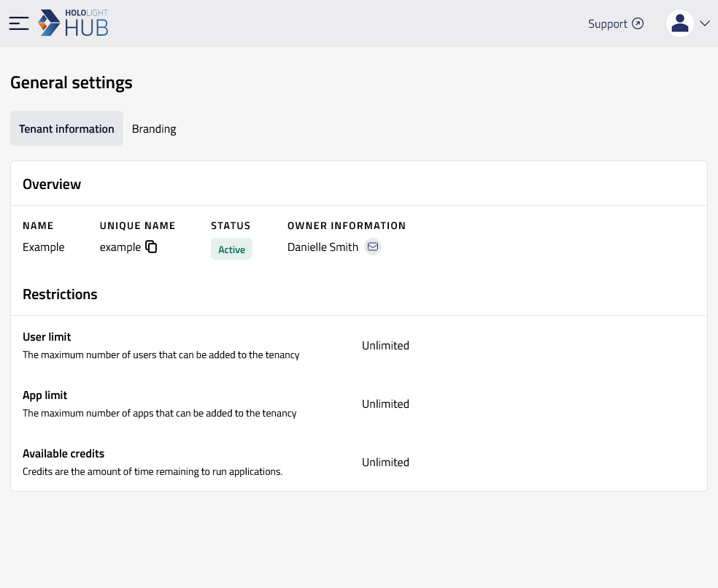Select the unique name text 'example'
The width and height of the screenshot is (718, 588).
pyautogui.click(x=120, y=247)
